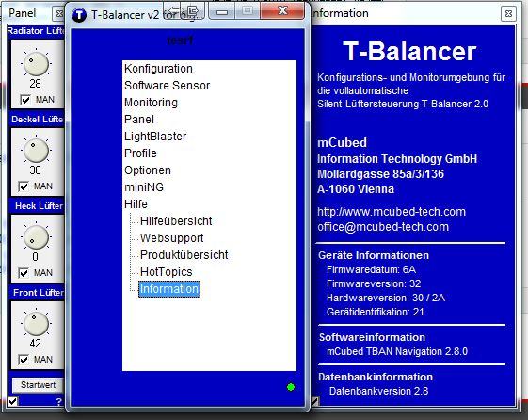
Task: Open the Monitoring entry
Action: (x=151, y=103)
